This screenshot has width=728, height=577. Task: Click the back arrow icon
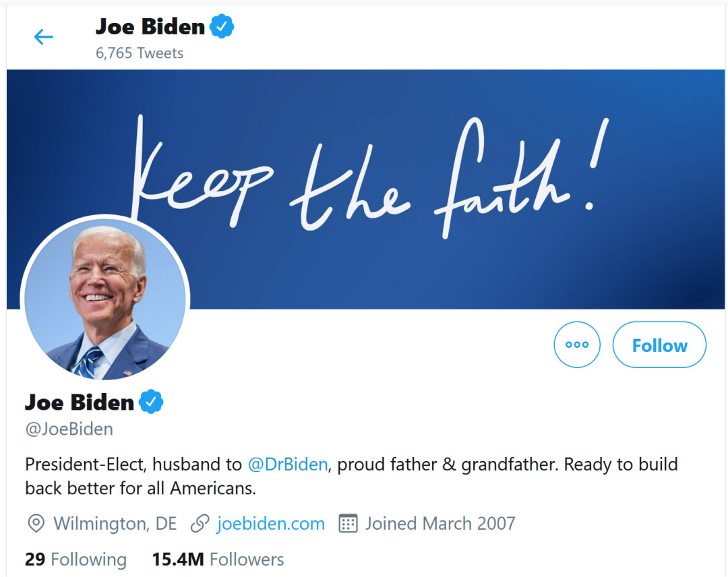tap(43, 36)
